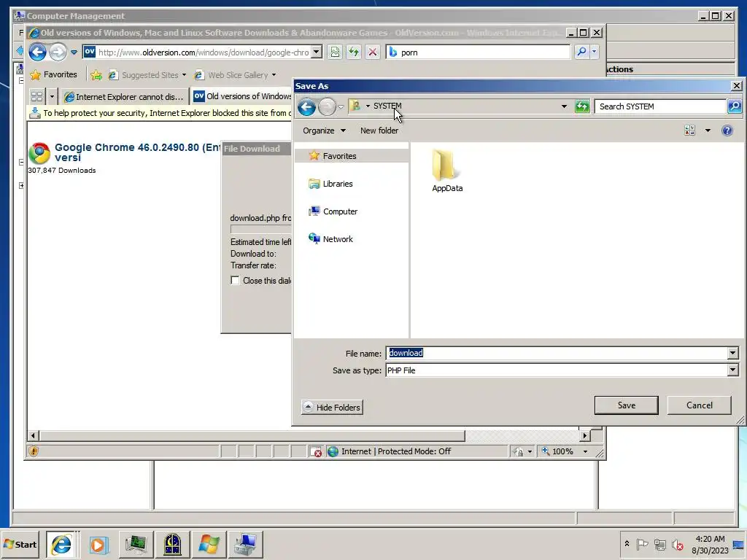Click the Save button
The width and height of the screenshot is (747, 560).
tap(627, 405)
